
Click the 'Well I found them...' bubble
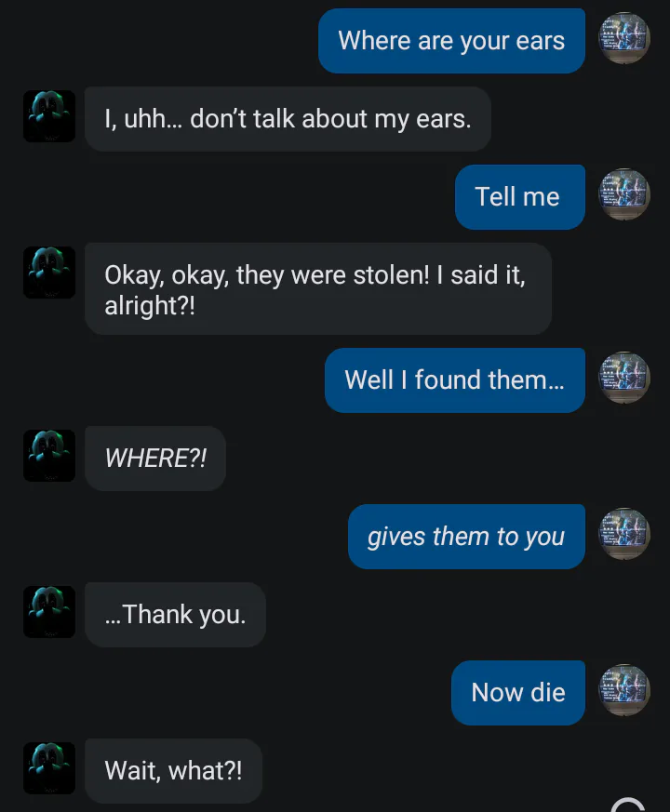(x=455, y=380)
